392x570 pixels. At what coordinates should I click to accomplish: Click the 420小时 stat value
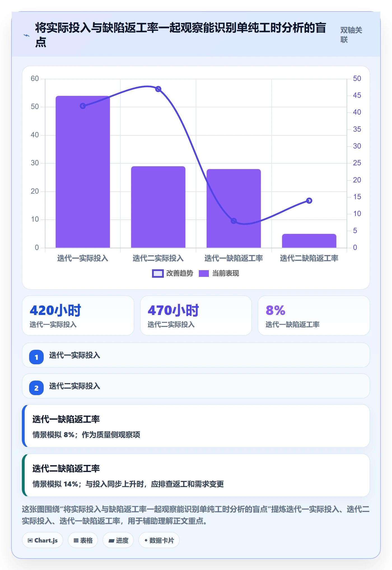tap(55, 311)
